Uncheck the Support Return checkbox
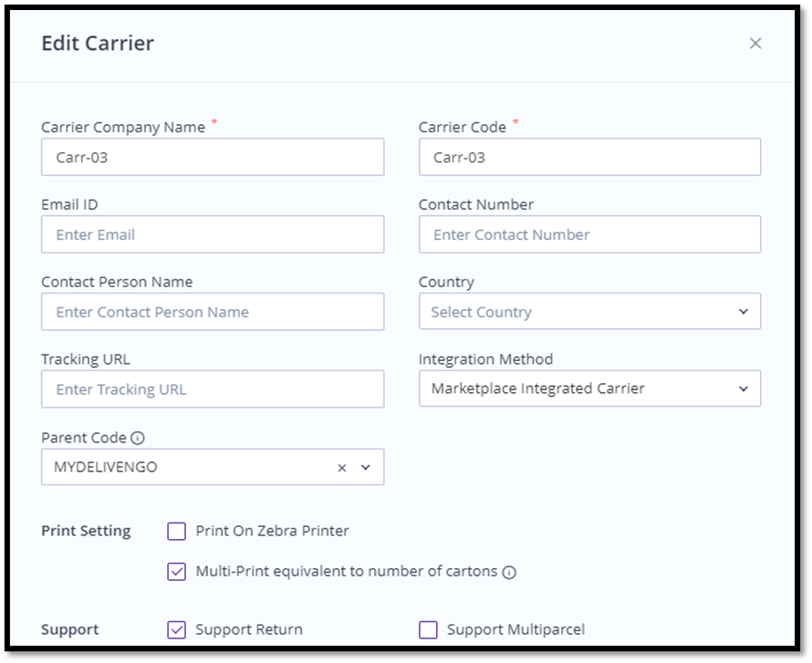The height and width of the screenshot is (663, 812). click(176, 629)
